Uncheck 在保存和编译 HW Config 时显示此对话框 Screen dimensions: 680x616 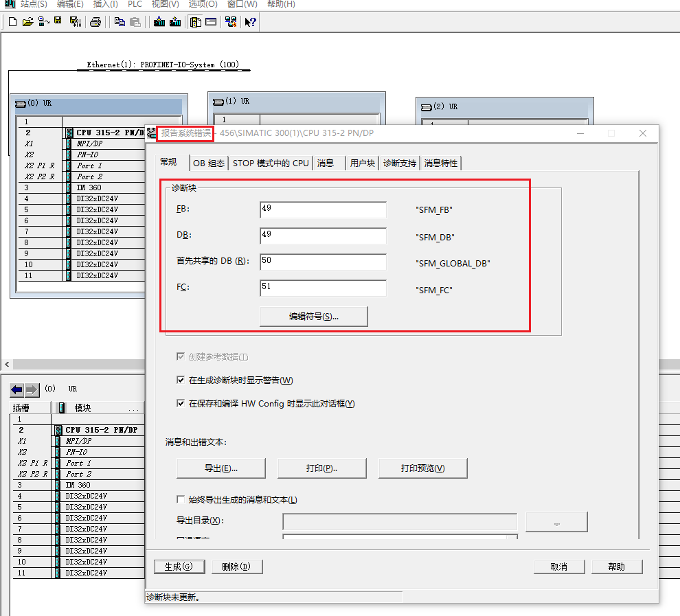click(181, 403)
